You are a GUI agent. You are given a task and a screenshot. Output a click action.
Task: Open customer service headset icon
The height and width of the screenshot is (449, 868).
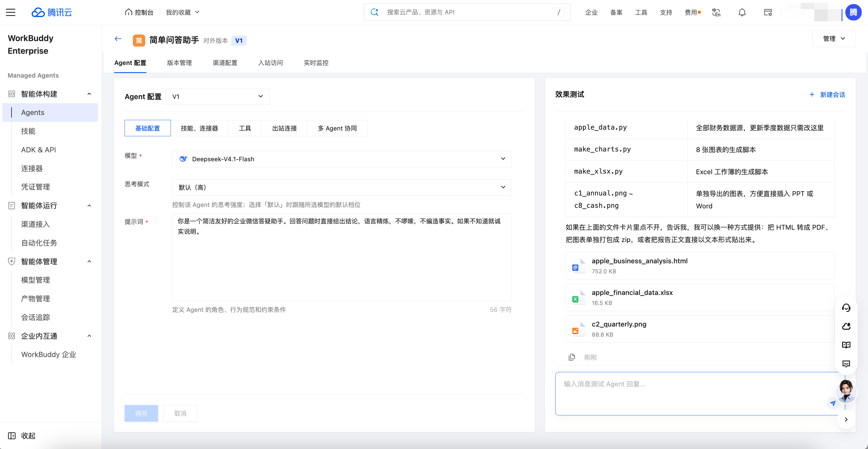tap(846, 307)
